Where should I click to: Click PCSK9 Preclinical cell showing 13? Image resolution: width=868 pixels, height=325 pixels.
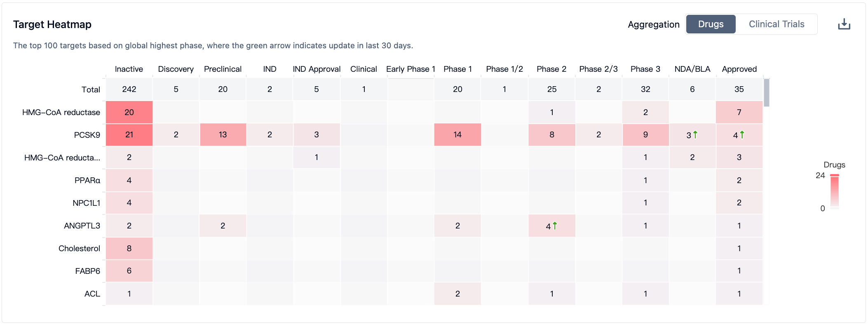click(x=223, y=135)
